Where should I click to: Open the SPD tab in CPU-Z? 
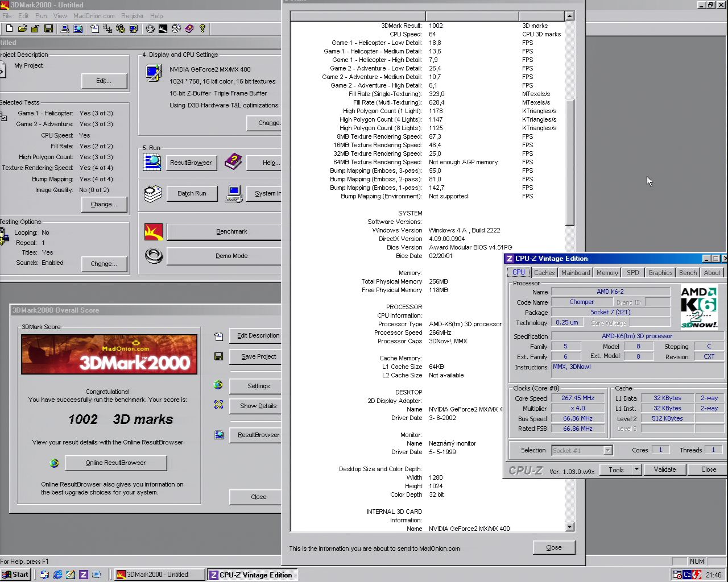click(x=632, y=273)
